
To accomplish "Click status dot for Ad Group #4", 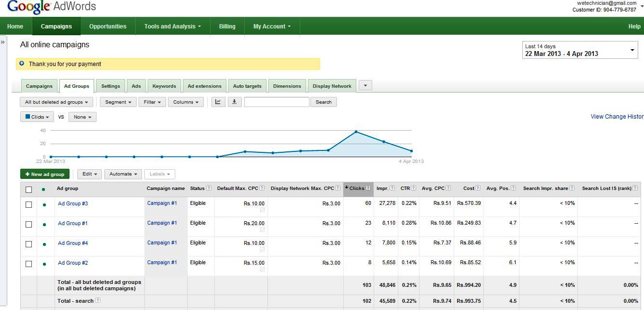I will click(44, 244).
